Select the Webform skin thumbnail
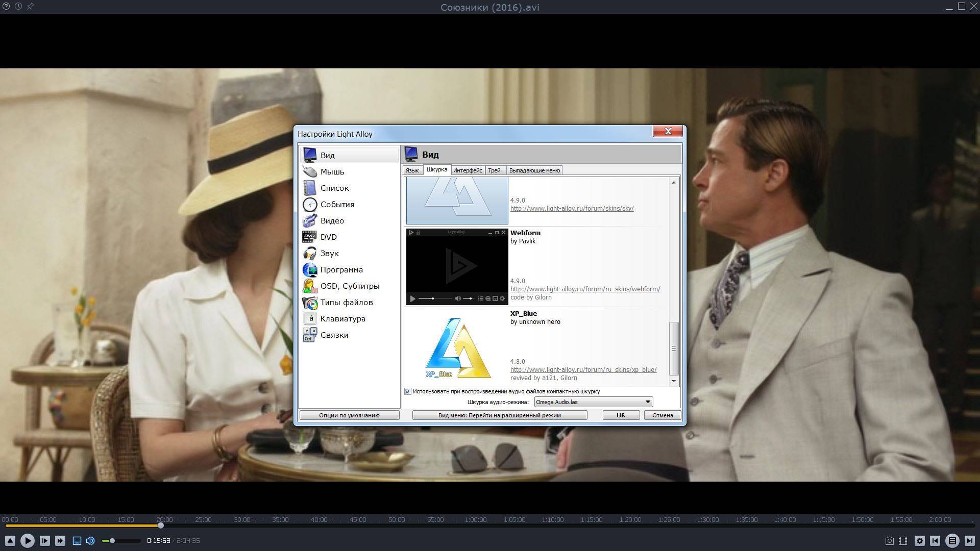 457,267
